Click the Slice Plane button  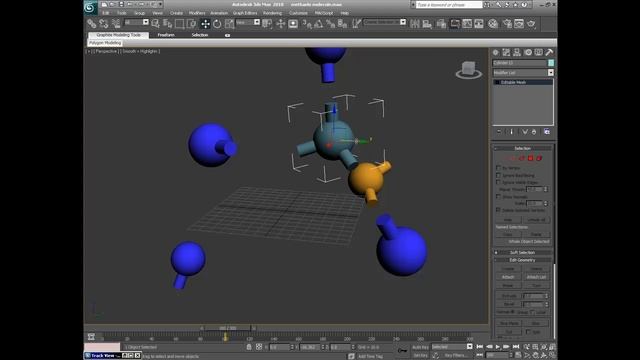tap(509, 323)
